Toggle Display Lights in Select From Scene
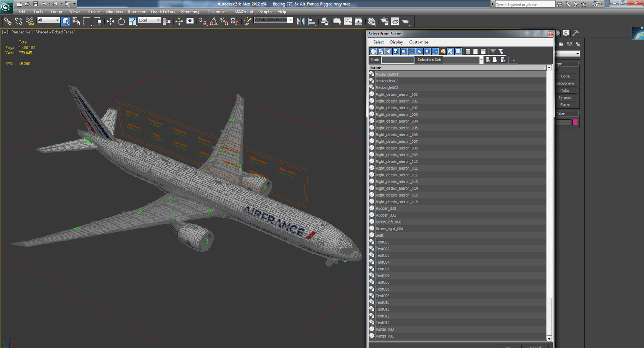The height and width of the screenshot is (348, 644). [x=389, y=51]
